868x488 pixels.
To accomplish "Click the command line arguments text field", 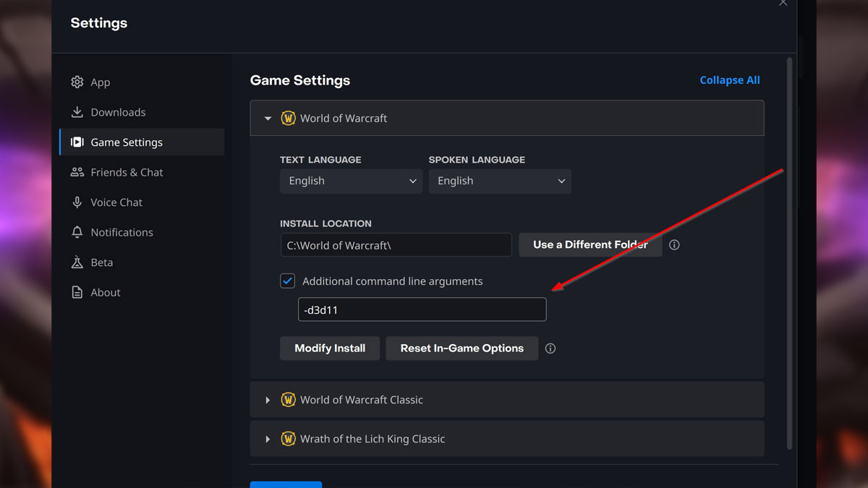I will point(422,309).
